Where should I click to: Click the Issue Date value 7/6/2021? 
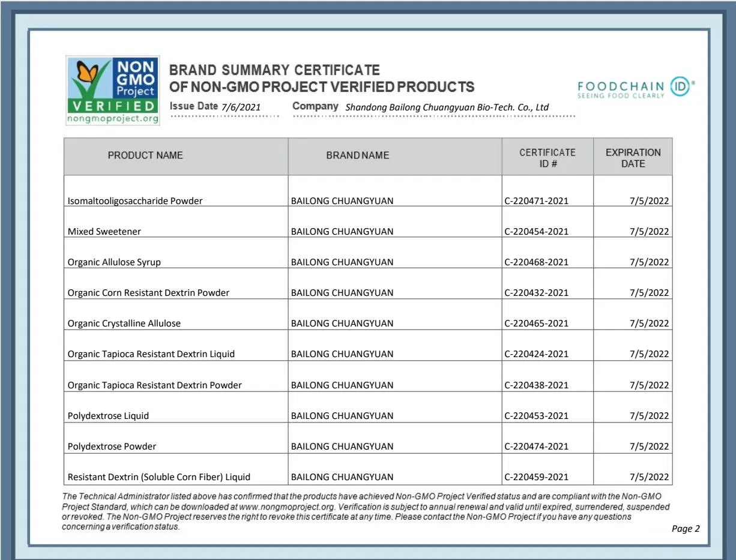tap(241, 107)
